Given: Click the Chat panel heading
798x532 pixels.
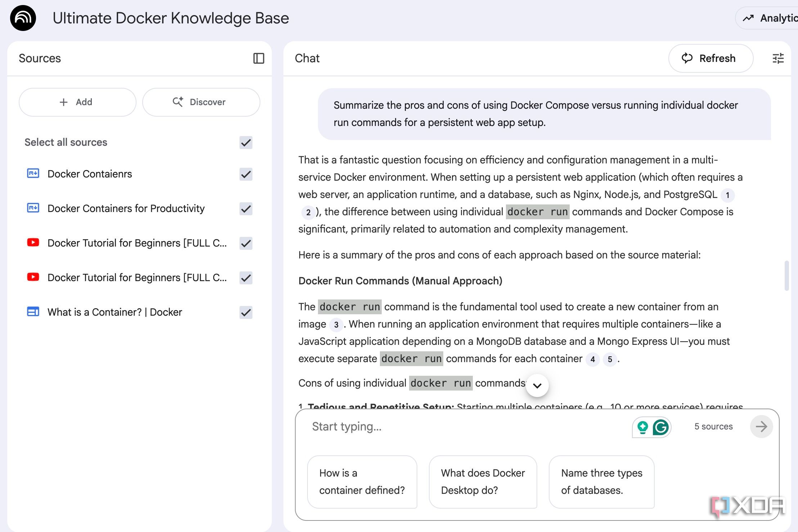Looking at the screenshot, I should (x=307, y=58).
